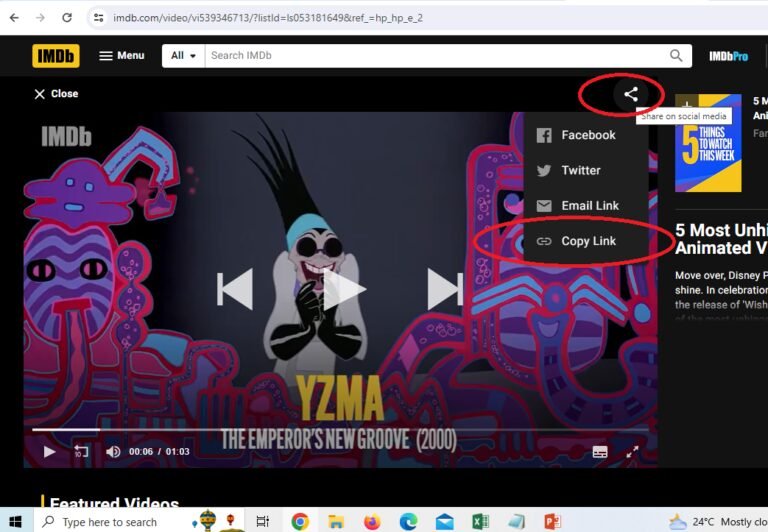Image resolution: width=768 pixels, height=532 pixels.
Task: Skip to previous video
Action: coord(235,289)
